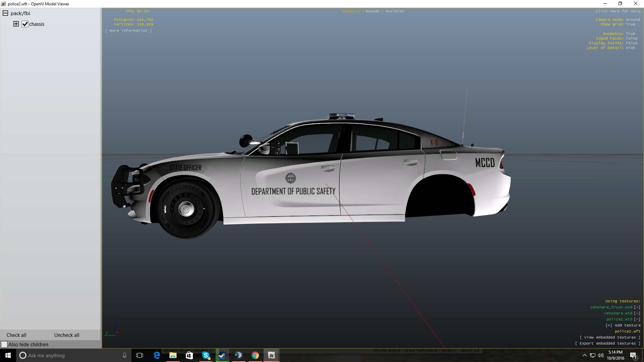Click the OpenIV taskbar icon

point(272,355)
